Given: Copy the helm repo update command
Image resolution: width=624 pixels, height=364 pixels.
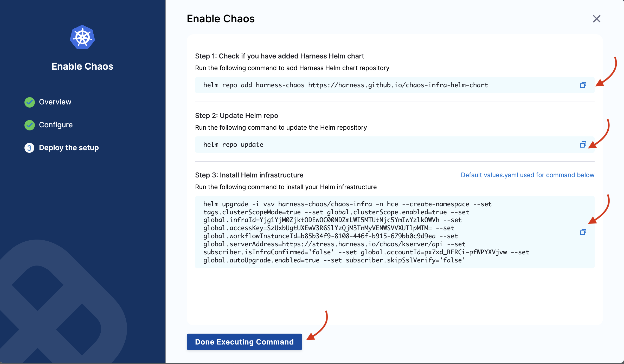Looking at the screenshot, I should [x=583, y=144].
